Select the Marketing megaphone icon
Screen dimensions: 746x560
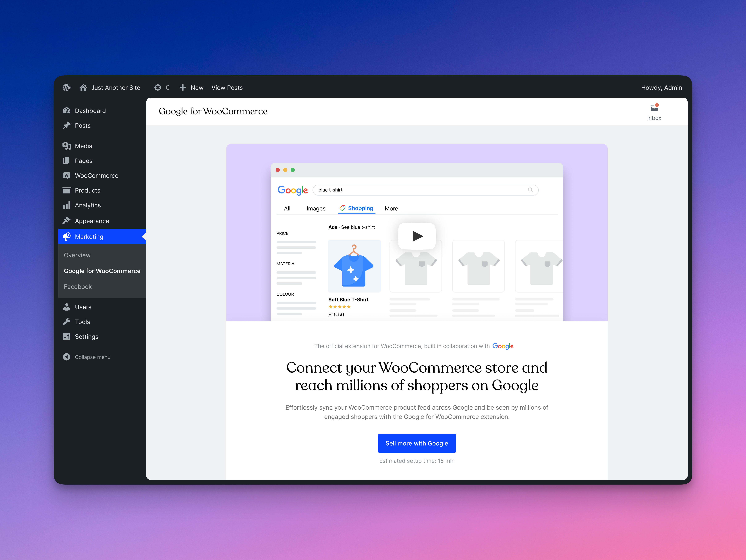(x=67, y=236)
